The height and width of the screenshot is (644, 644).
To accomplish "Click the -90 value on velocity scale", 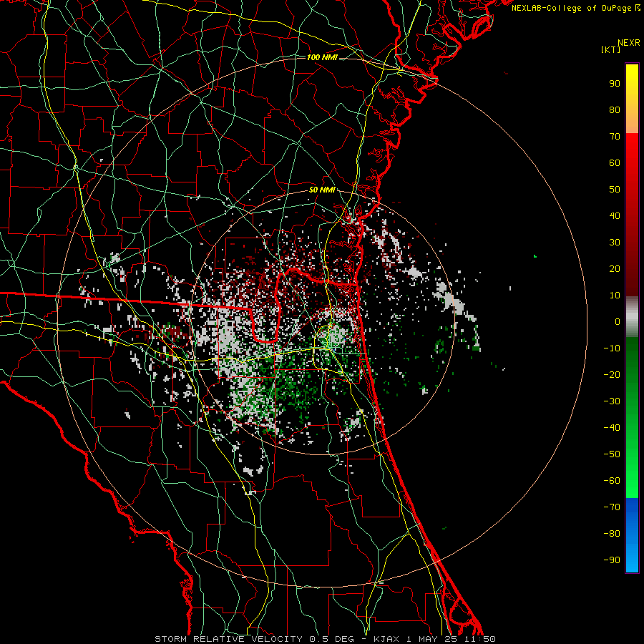I will (612, 560).
